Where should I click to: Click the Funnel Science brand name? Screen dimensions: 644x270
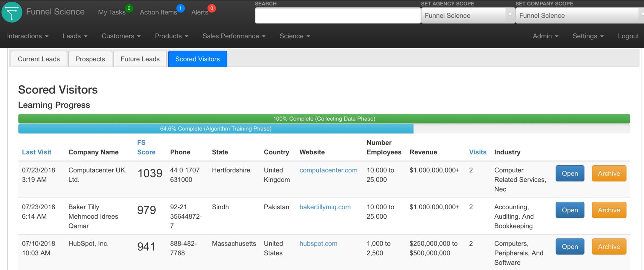click(55, 12)
